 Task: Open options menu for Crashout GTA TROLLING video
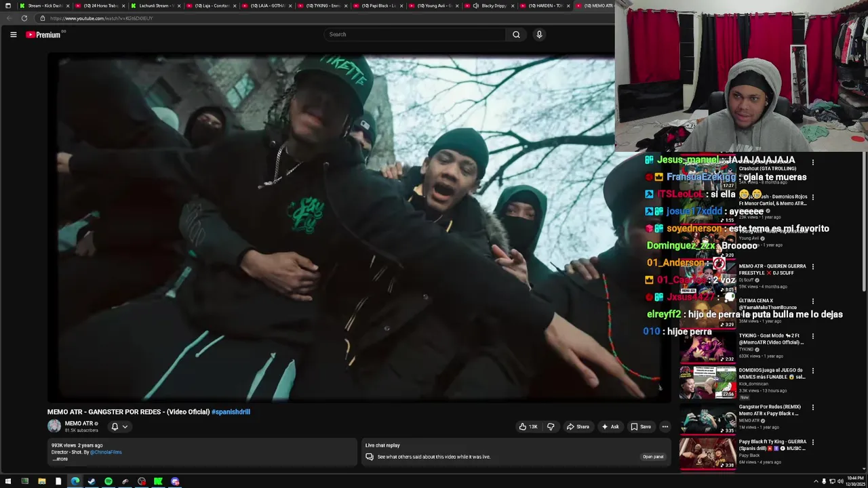pyautogui.click(x=812, y=163)
